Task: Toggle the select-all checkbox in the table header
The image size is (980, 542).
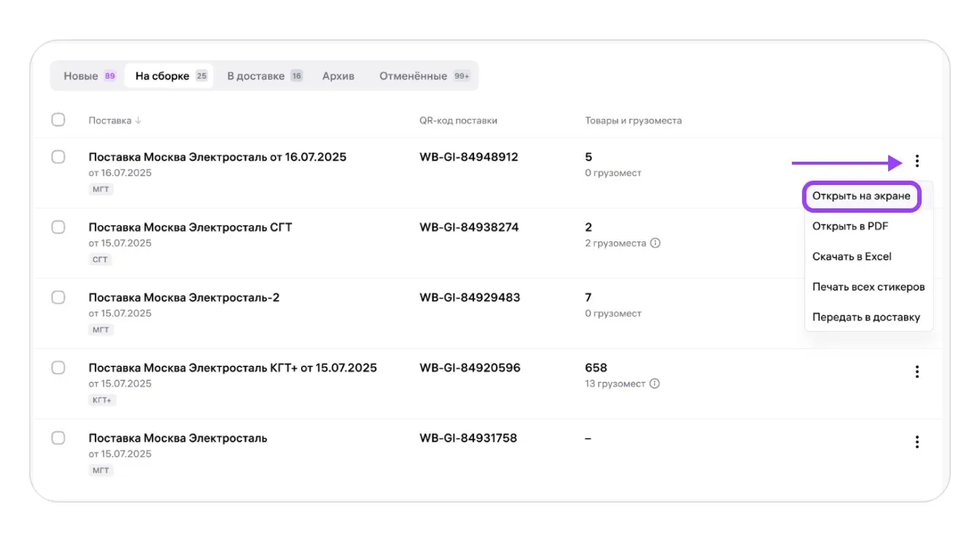Action: 58,120
